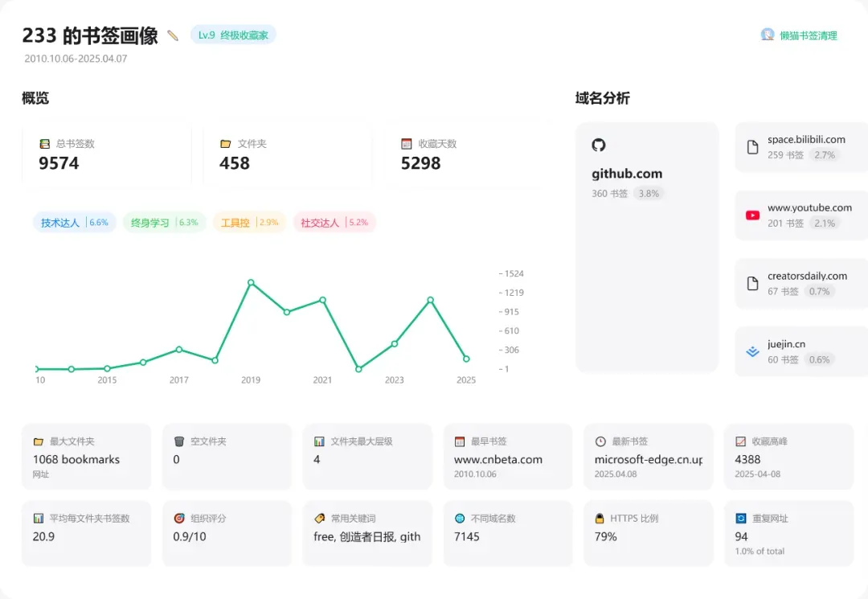Click the pencil edit icon beside the title
Image resolution: width=868 pixels, height=599 pixels.
pyautogui.click(x=173, y=36)
